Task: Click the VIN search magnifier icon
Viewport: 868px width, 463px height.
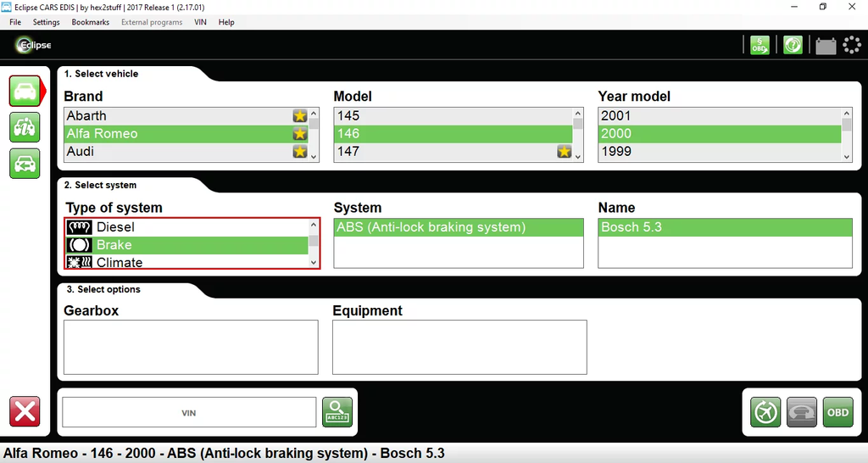Action: tap(337, 413)
